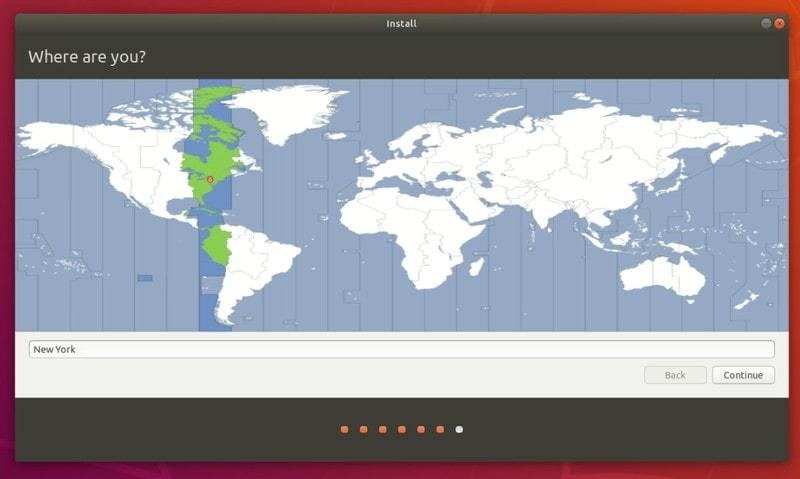
Task: Click the sixth orange progress dot
Action: [x=440, y=429]
